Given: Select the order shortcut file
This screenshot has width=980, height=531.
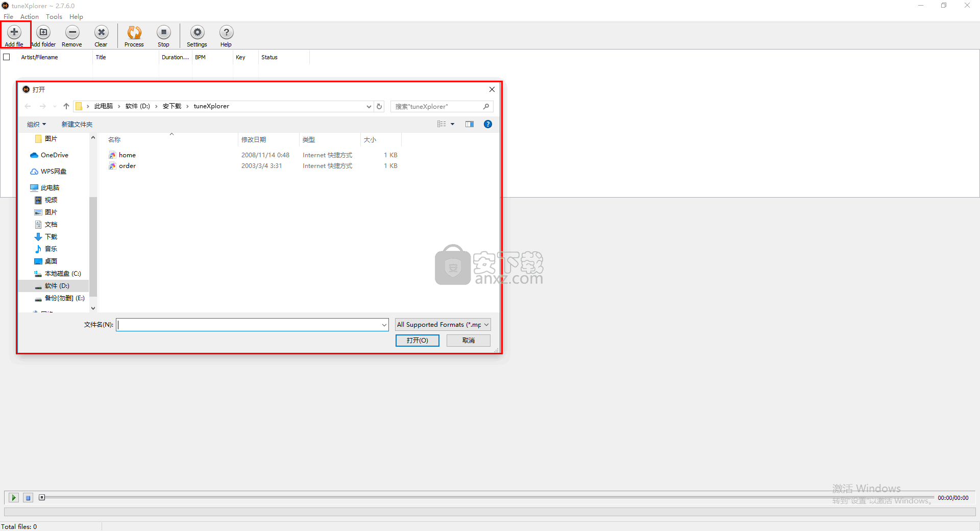Looking at the screenshot, I should (x=127, y=166).
